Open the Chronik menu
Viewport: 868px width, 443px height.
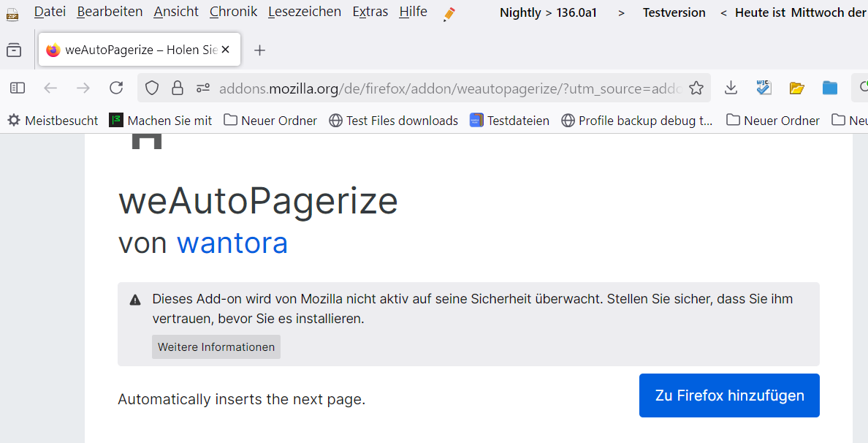[x=233, y=12]
